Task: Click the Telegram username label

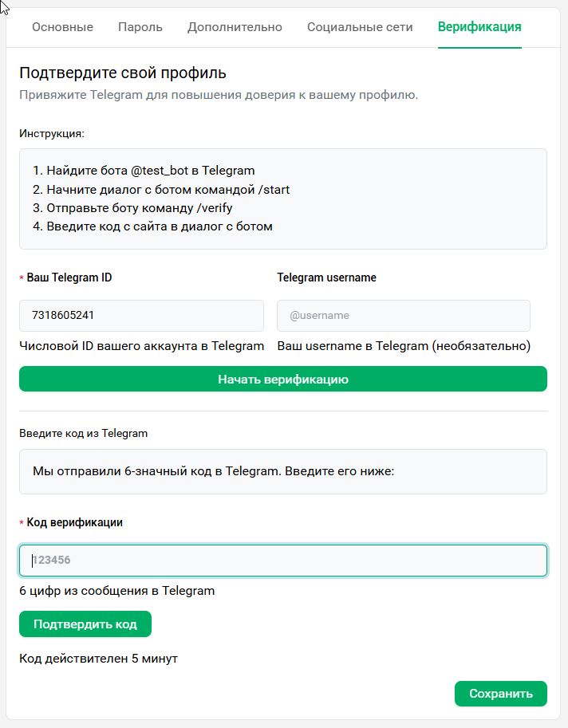Action: (326, 277)
